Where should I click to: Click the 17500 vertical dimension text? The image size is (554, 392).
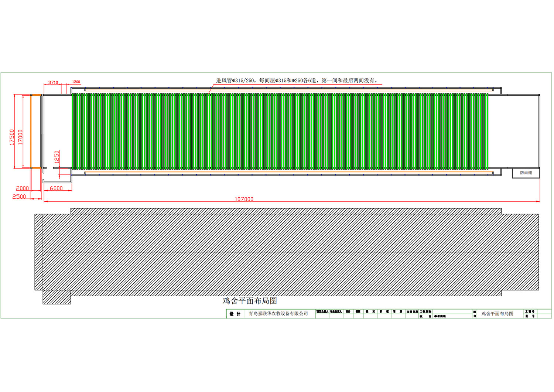click(12, 137)
